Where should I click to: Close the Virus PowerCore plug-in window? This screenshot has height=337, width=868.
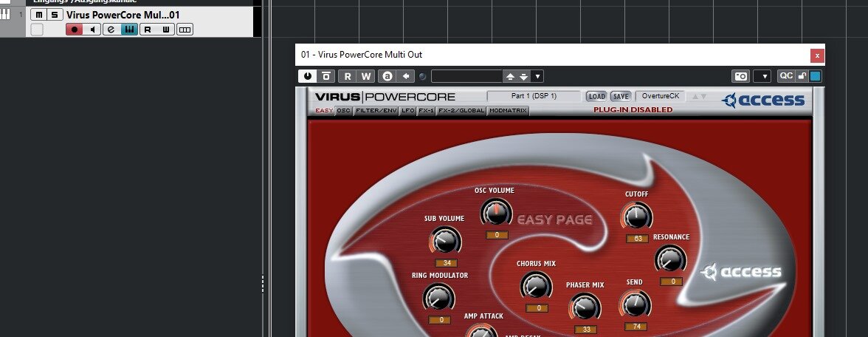tap(817, 55)
